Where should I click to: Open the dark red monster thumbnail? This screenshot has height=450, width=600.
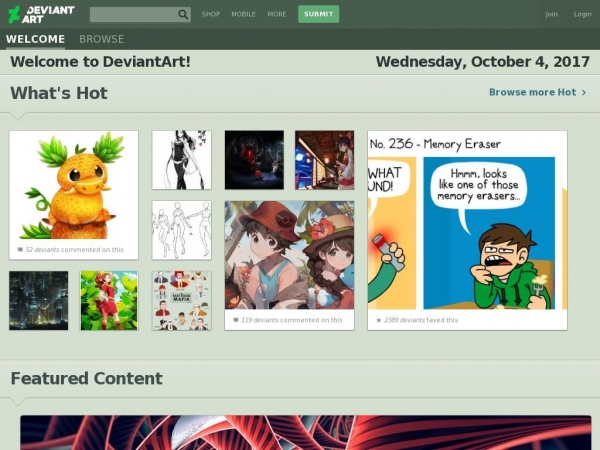pyautogui.click(x=254, y=160)
